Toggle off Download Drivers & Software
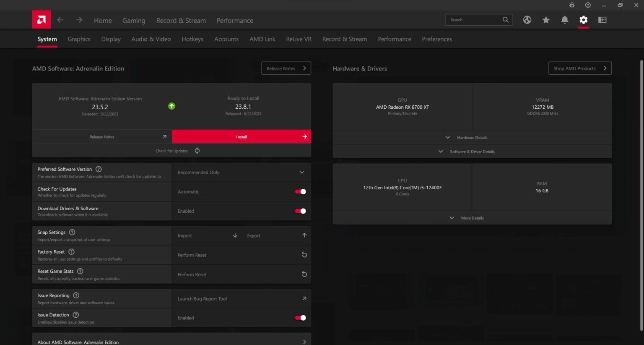This screenshot has width=644, height=345. point(300,211)
